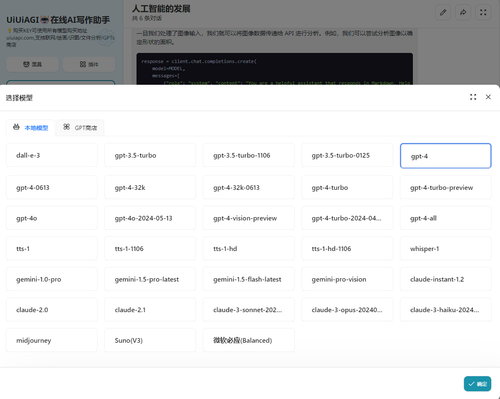The image size is (500, 399).
Task: Select the claude-2.1 model
Action: pos(150,310)
